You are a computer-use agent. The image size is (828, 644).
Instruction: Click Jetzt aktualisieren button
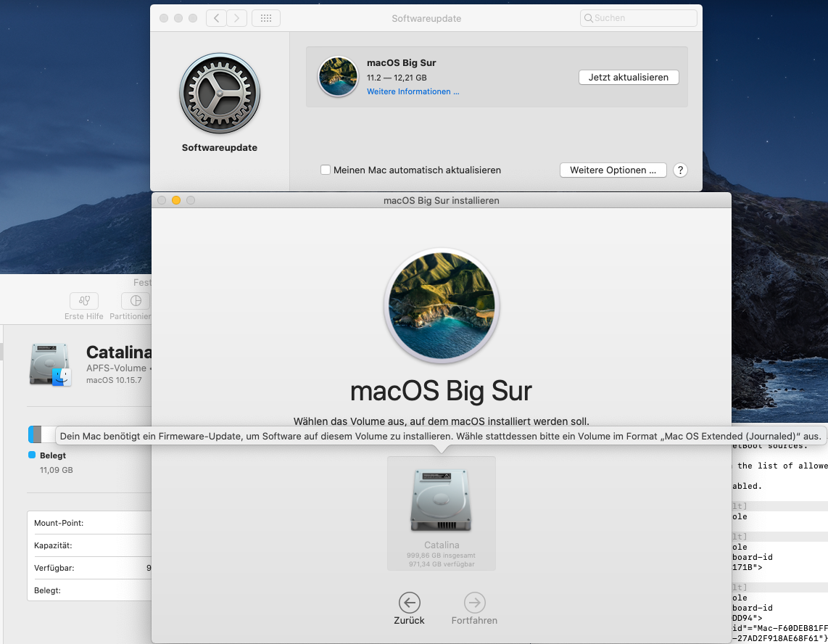tap(629, 77)
